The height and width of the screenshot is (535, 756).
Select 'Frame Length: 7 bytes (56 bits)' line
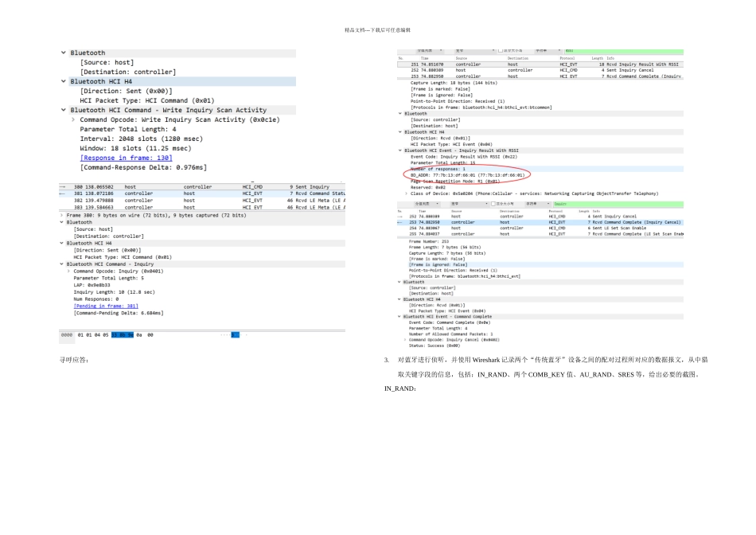pos(445,247)
